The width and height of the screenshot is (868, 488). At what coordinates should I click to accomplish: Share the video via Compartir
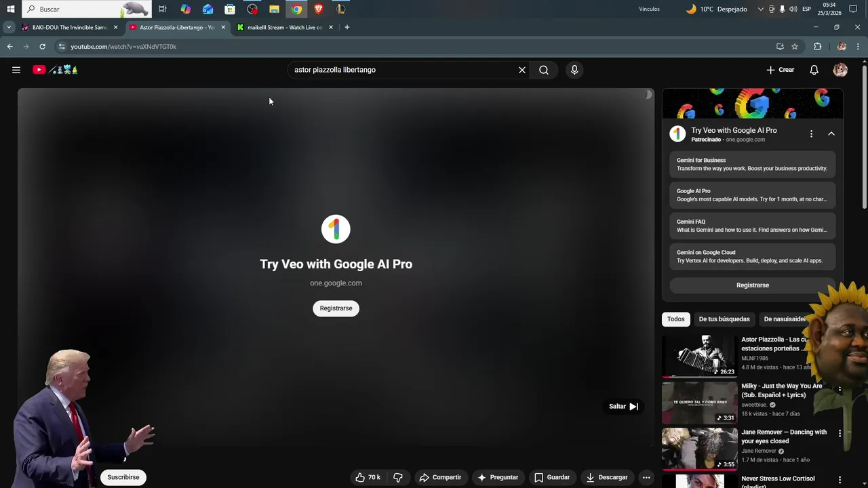[440, 477]
